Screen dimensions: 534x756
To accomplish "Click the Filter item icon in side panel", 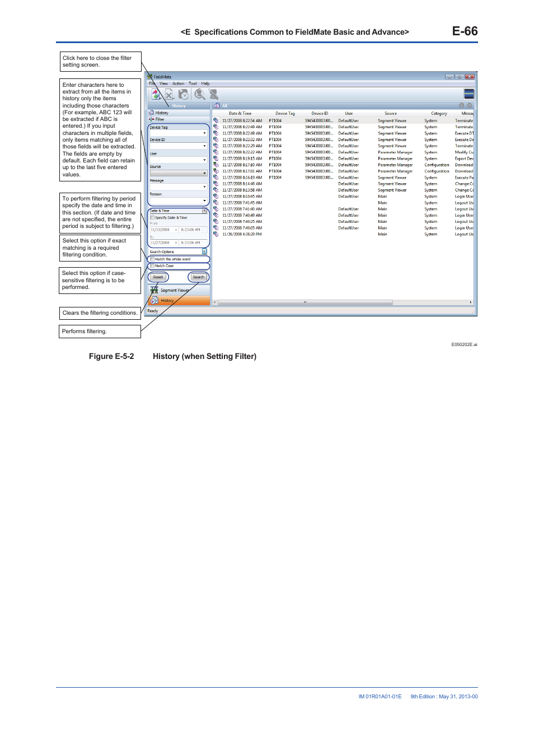I will 152,119.
